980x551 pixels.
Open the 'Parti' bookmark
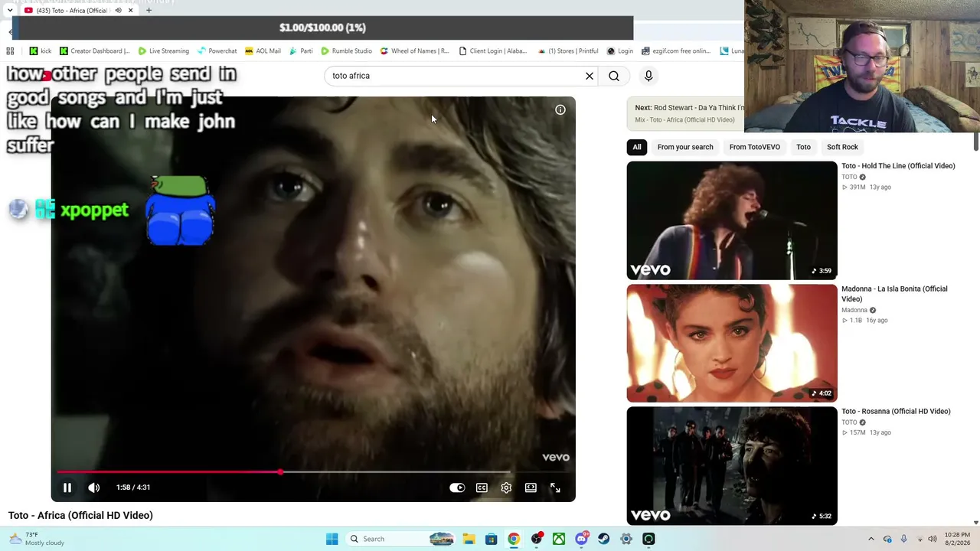click(x=301, y=51)
